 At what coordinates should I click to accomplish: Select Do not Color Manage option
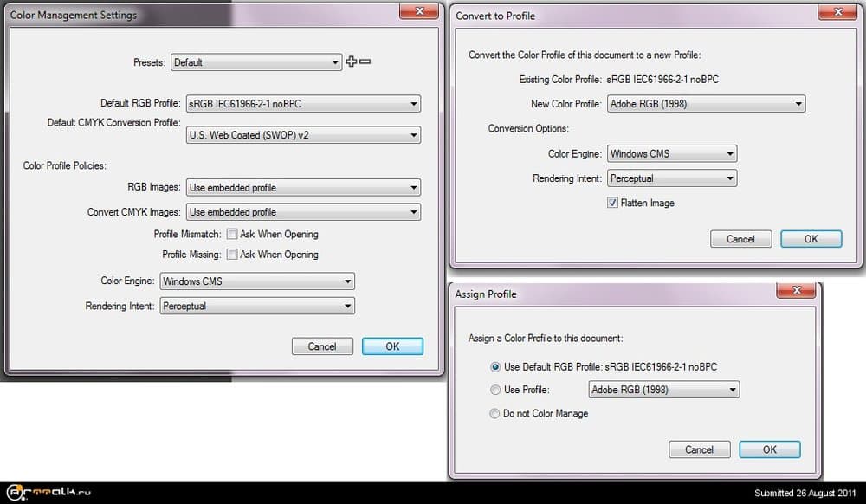[495, 414]
